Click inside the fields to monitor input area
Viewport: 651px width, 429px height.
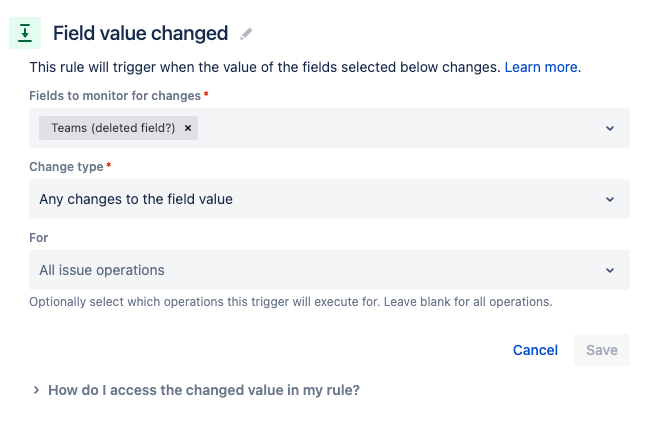pyautogui.click(x=400, y=128)
